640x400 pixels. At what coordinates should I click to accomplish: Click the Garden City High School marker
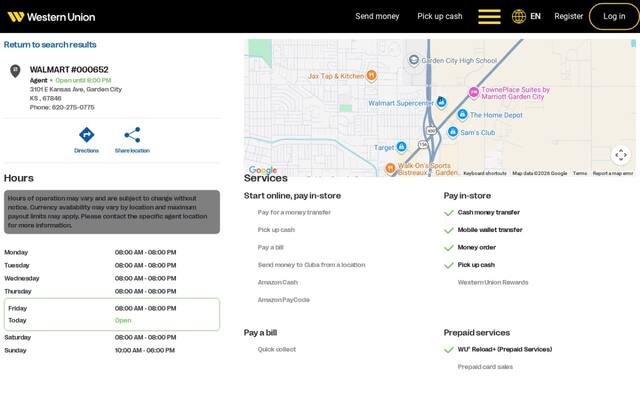pyautogui.click(x=413, y=60)
